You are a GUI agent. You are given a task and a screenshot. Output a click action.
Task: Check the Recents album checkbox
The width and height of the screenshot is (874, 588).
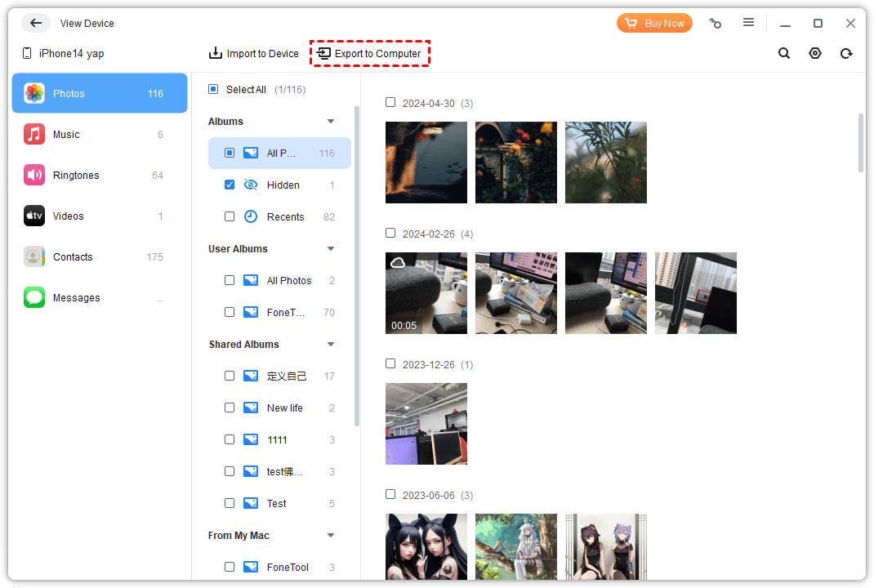[x=230, y=217]
